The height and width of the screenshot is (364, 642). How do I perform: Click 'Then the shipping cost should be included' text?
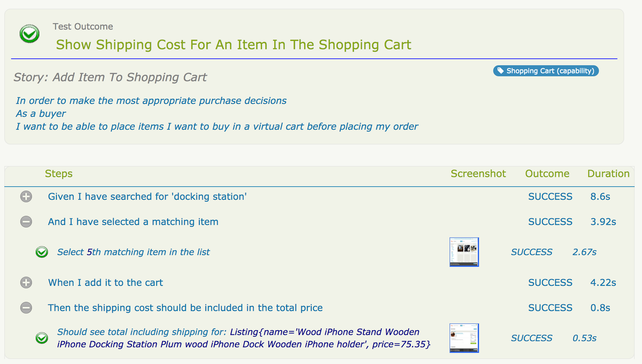pos(185,308)
